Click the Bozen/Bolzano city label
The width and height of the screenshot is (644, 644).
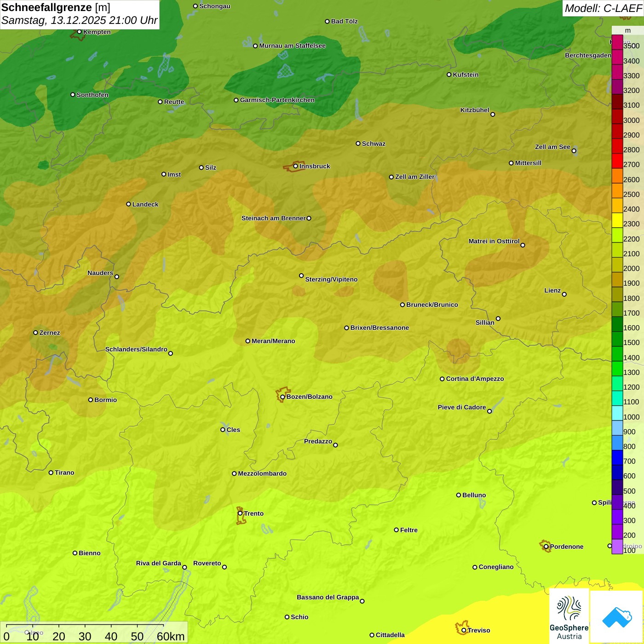(309, 397)
